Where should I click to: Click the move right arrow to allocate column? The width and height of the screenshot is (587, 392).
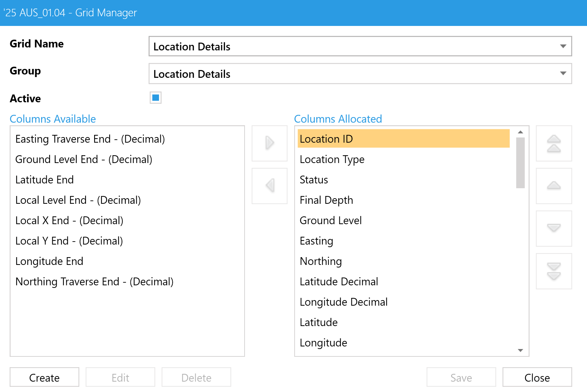(269, 143)
